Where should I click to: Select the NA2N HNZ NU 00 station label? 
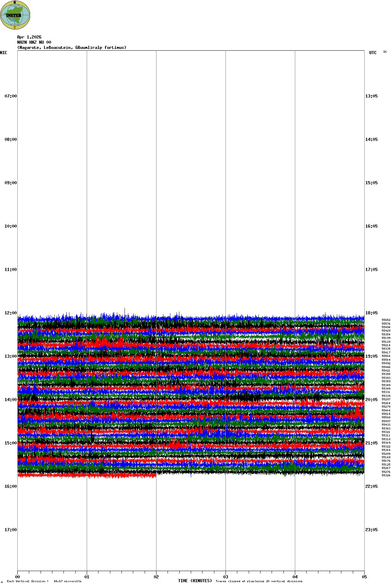coord(34,42)
